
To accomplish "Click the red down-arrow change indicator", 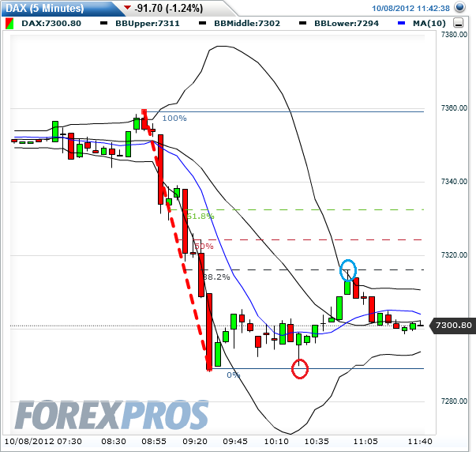I will pos(128,7).
